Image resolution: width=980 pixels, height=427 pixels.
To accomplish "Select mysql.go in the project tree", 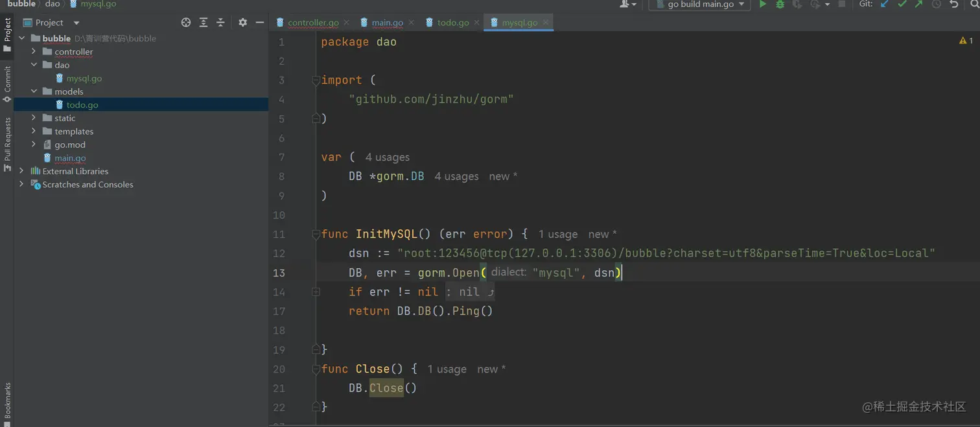I will (x=84, y=78).
